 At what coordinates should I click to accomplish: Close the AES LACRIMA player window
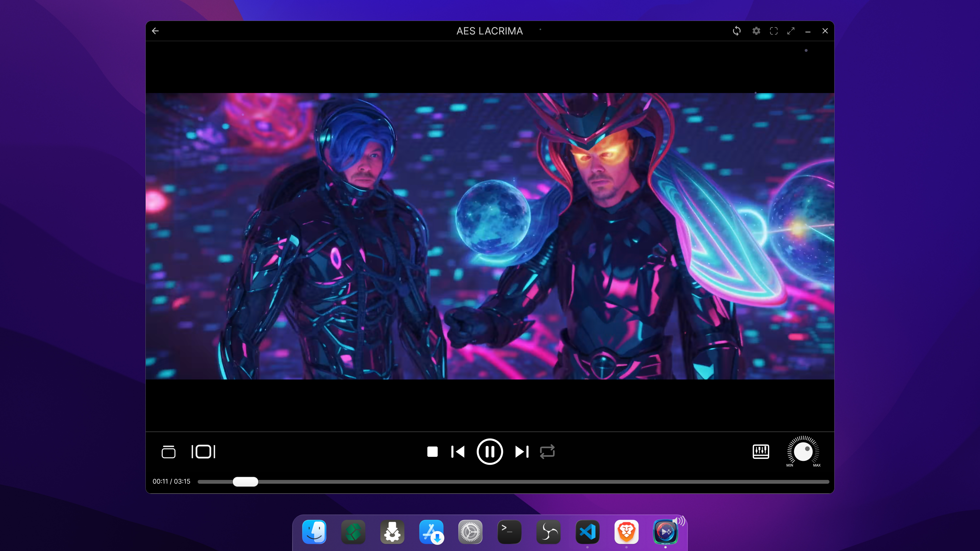[825, 31]
